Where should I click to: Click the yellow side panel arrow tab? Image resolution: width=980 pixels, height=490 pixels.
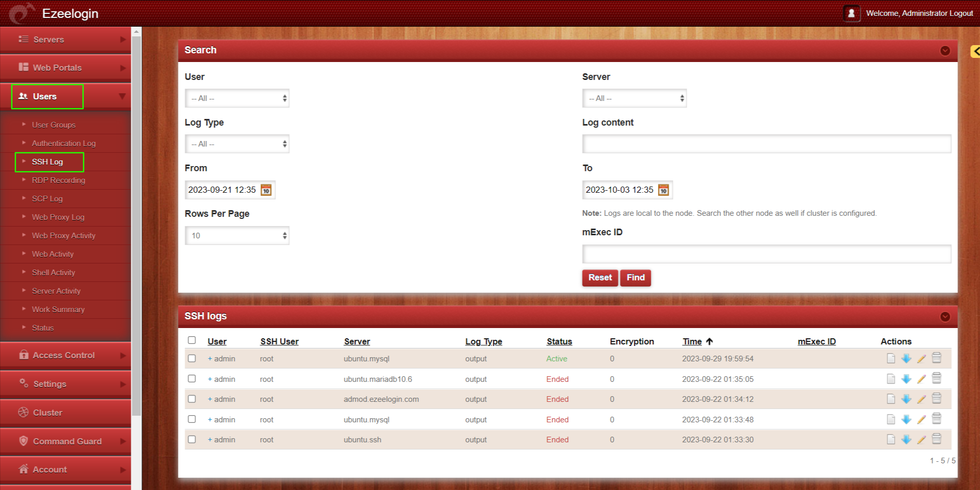point(975,51)
